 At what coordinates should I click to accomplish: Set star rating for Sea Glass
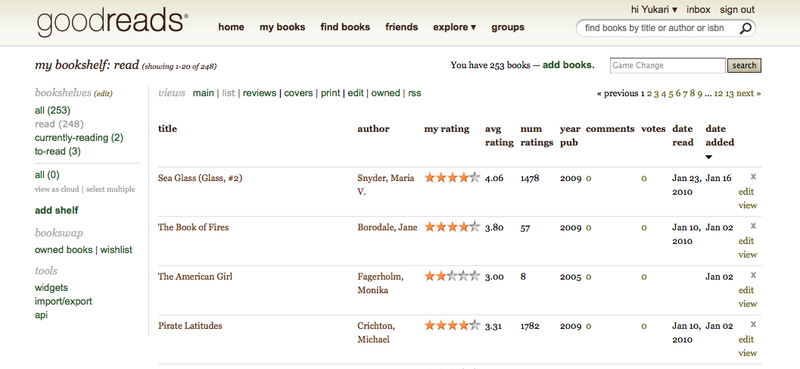pos(452,178)
